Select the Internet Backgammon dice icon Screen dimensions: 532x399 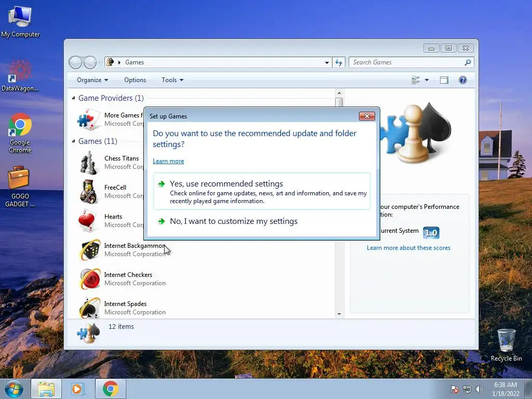pyautogui.click(x=90, y=250)
